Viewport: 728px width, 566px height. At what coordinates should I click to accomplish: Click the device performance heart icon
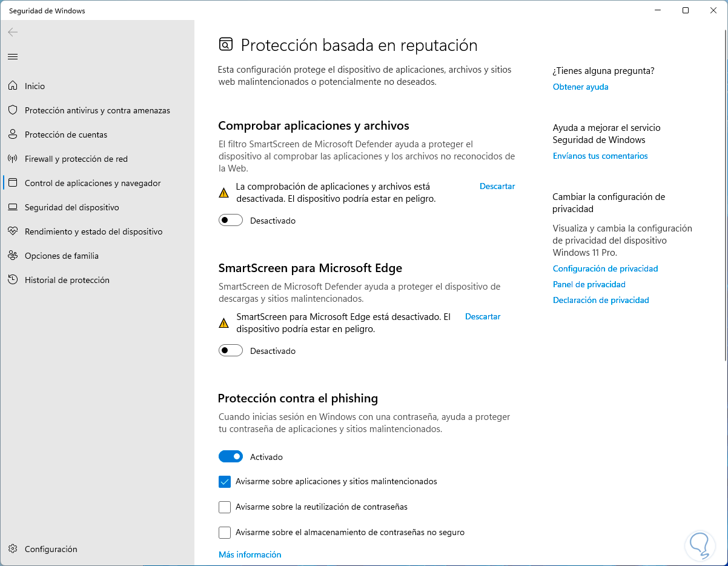(13, 231)
